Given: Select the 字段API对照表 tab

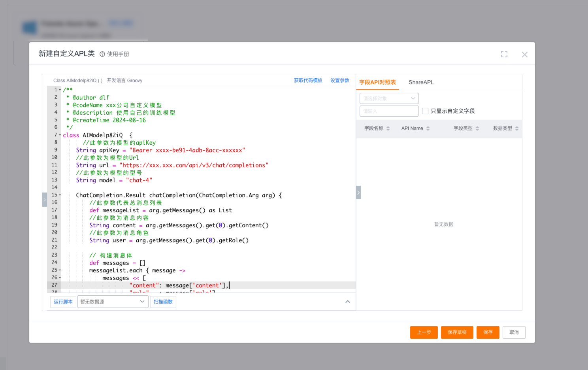Looking at the screenshot, I should pyautogui.click(x=377, y=82).
